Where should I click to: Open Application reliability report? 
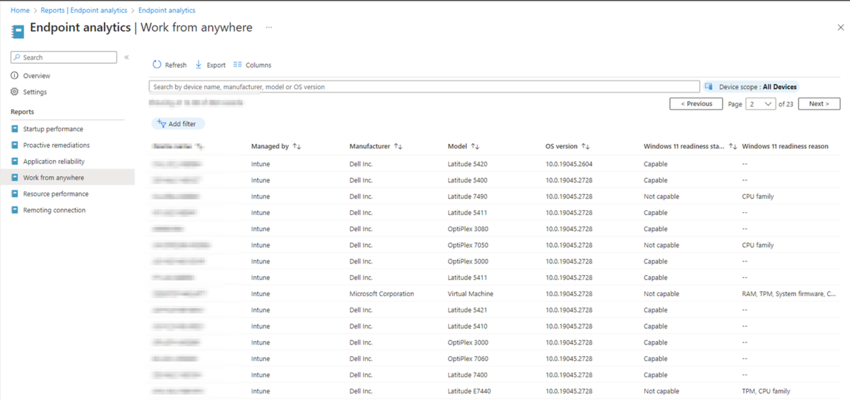tap(54, 162)
